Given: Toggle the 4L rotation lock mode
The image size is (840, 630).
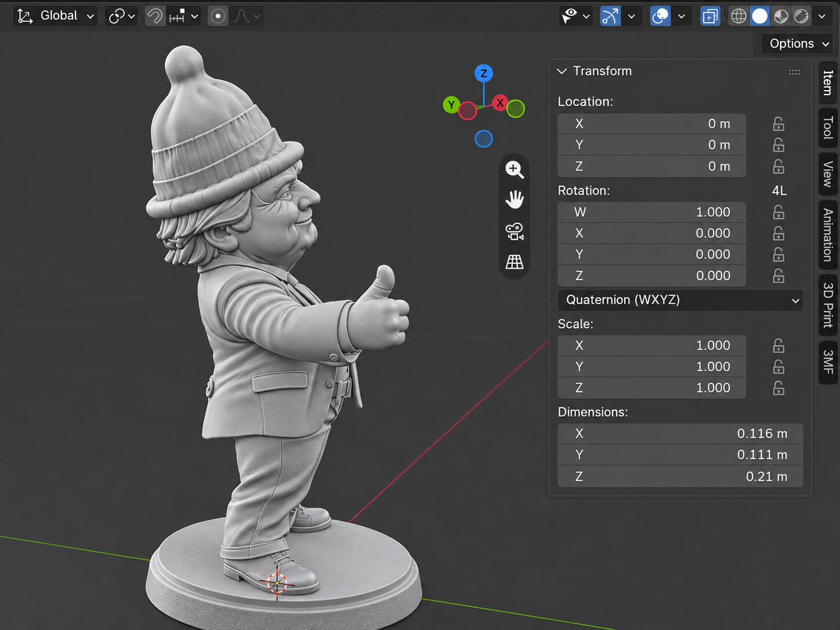Looking at the screenshot, I should [x=779, y=191].
